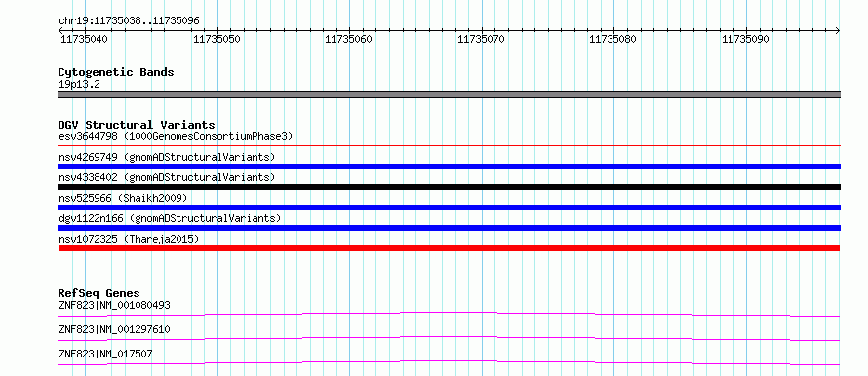Click the nsv1072325 red variant bar

point(449,248)
